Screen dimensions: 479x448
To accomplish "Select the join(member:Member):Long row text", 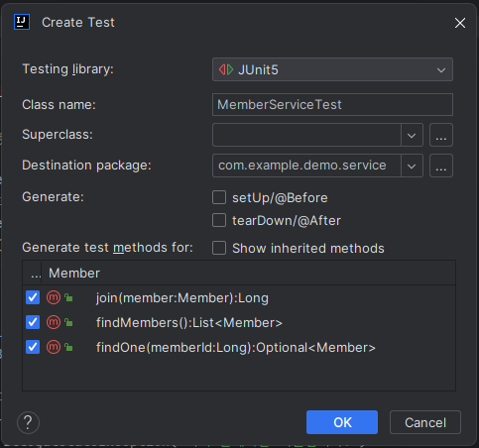I will (x=182, y=298).
